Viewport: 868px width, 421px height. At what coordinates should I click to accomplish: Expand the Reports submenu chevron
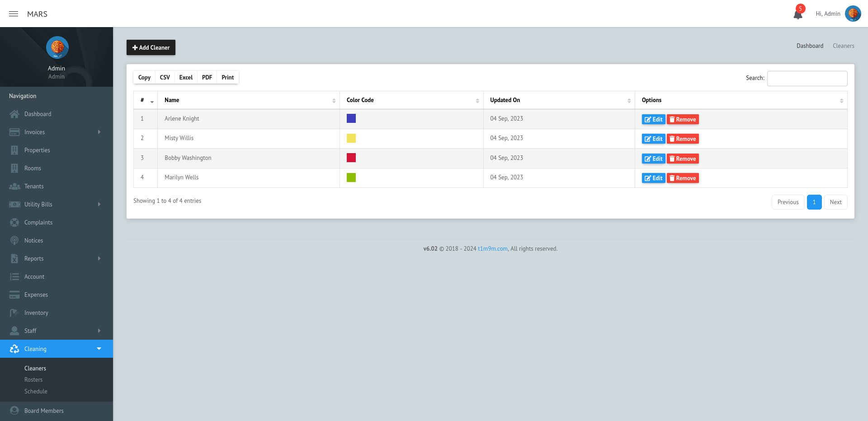point(99,258)
